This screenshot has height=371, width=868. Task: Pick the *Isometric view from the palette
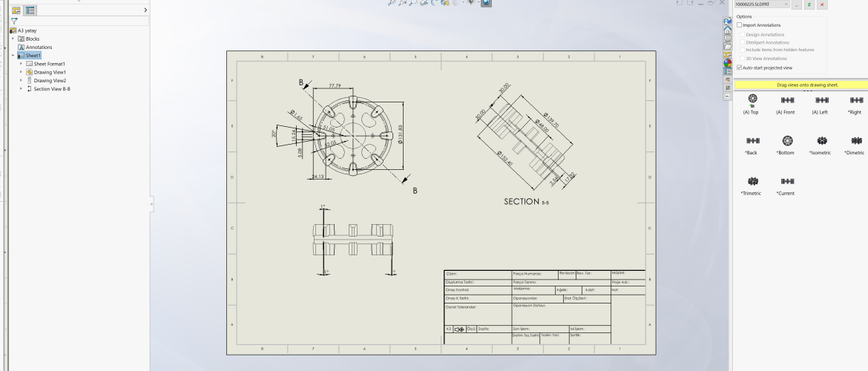pos(821,140)
